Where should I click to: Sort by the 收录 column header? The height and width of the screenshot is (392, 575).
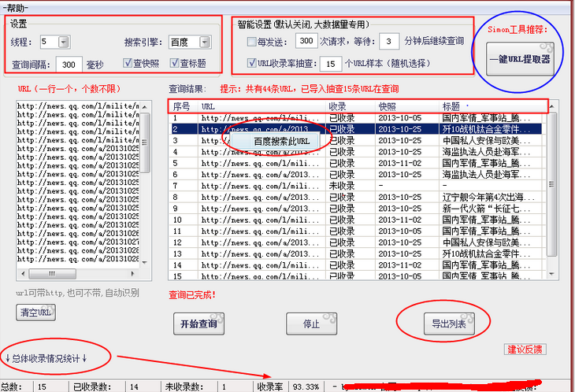(351, 106)
